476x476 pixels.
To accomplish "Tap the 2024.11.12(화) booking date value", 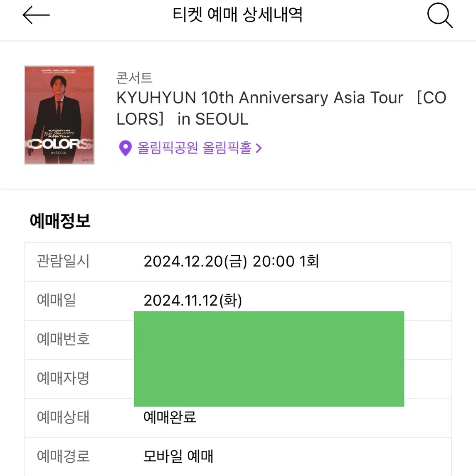I will pos(193,301).
